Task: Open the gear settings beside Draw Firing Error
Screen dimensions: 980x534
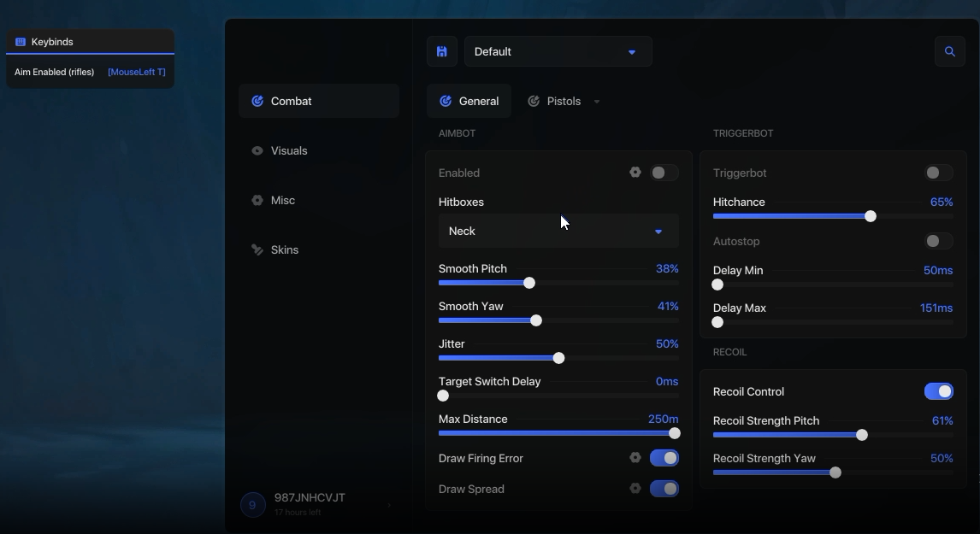Action: (635, 458)
